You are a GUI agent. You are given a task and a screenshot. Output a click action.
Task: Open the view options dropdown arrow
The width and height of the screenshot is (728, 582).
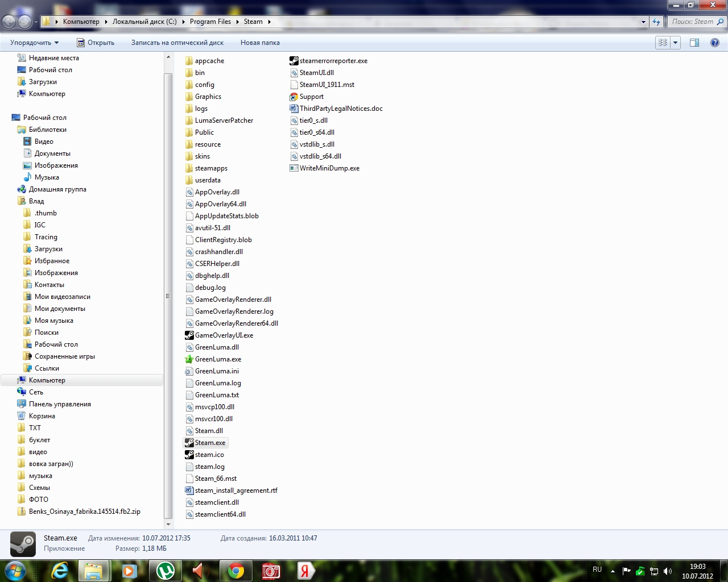coord(675,43)
